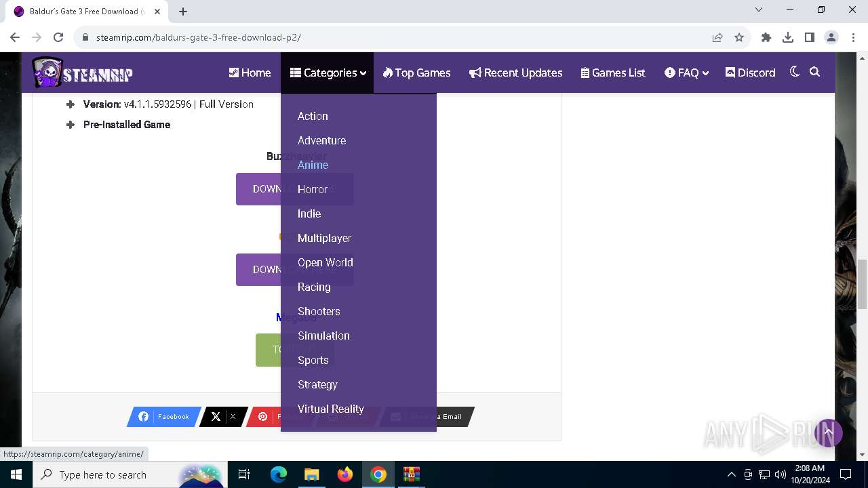The height and width of the screenshot is (488, 868).
Task: Select Horror category
Action: (312, 189)
